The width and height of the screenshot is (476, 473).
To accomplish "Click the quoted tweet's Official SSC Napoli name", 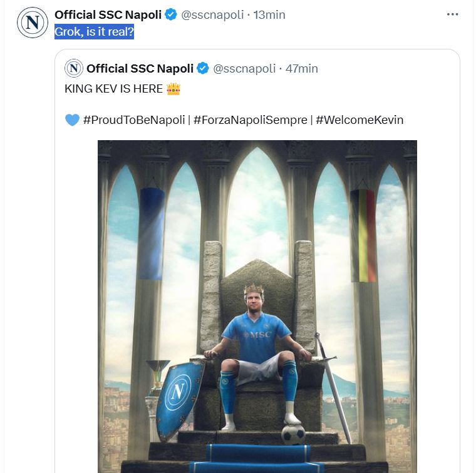I will [x=140, y=69].
